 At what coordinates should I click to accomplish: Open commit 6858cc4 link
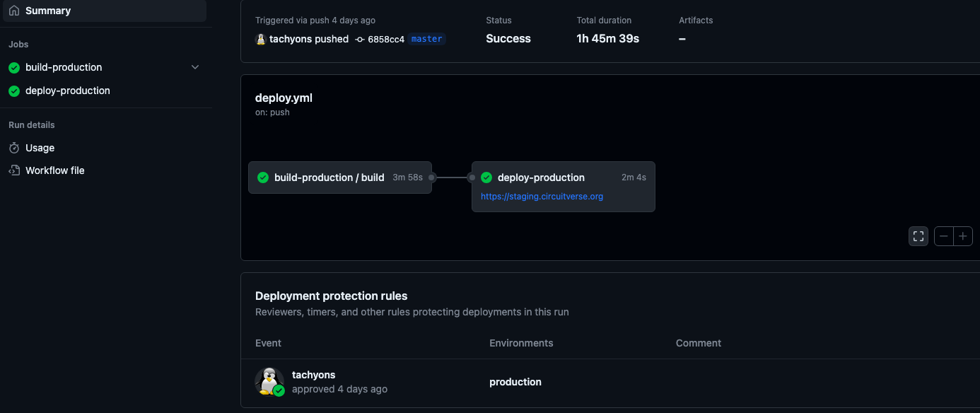[385, 40]
